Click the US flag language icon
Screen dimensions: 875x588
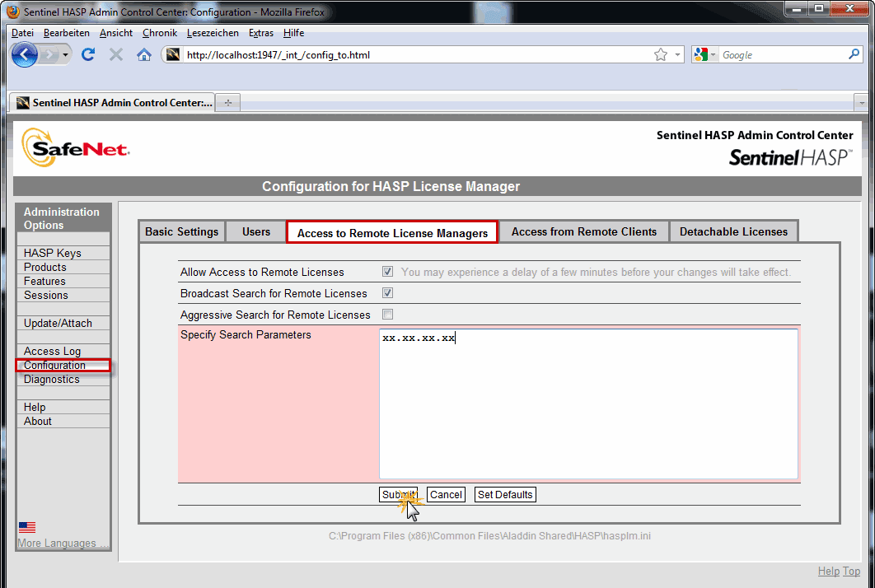tap(26, 527)
